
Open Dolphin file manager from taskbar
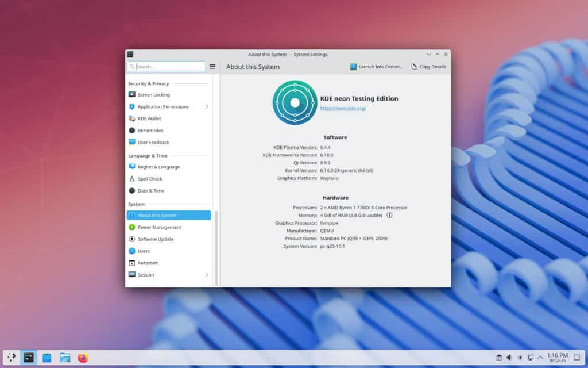pyautogui.click(x=65, y=358)
